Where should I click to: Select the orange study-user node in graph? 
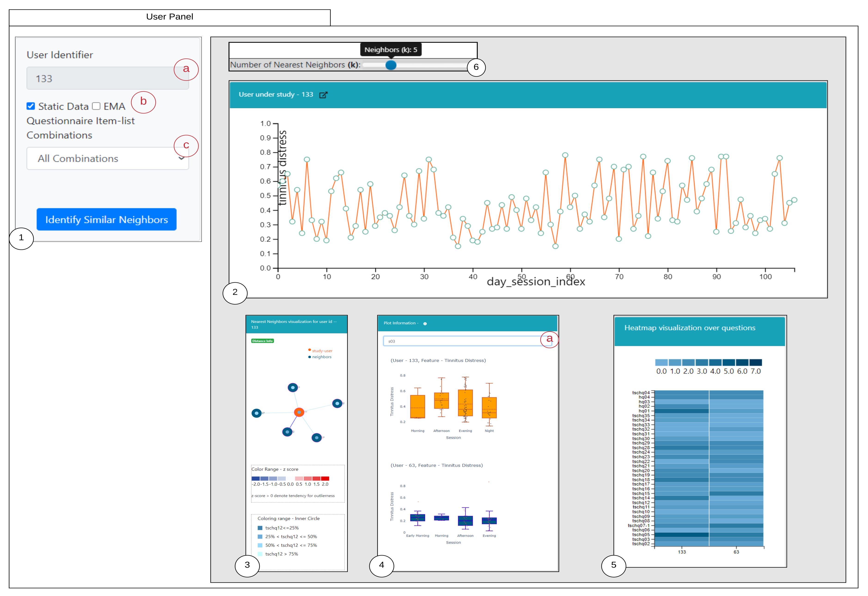299,412
